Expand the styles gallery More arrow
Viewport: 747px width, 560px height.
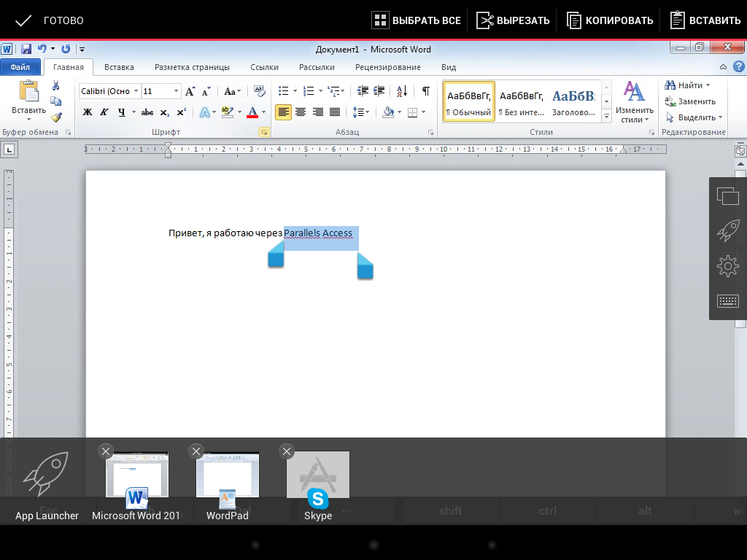click(x=606, y=115)
